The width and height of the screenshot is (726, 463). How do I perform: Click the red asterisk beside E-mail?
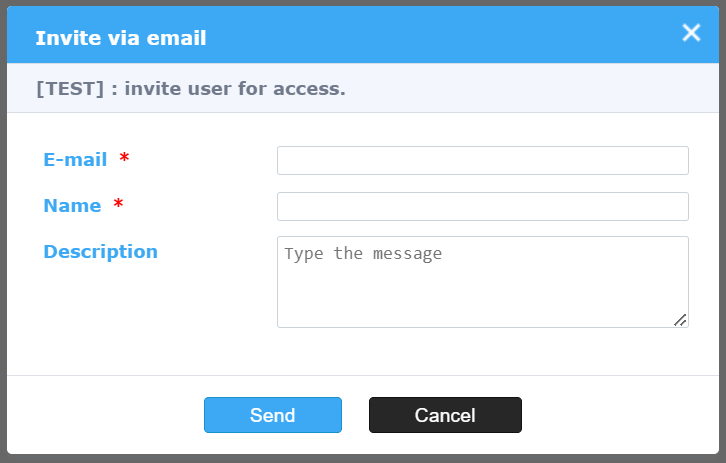point(124,159)
